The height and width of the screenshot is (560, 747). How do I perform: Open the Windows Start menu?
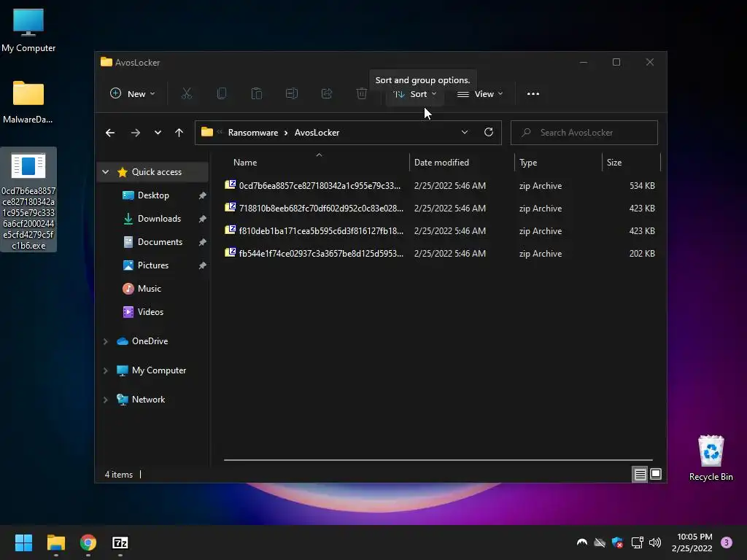click(23, 542)
